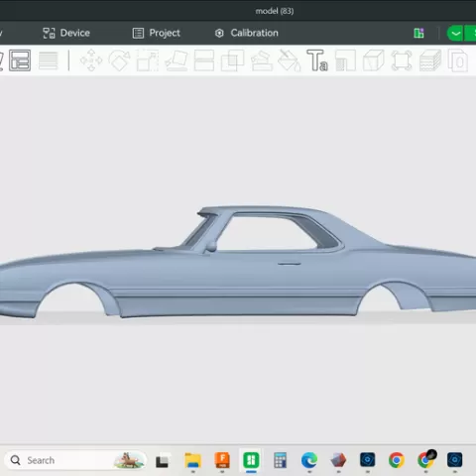Open the Mesh boolean tool
Screen dimensions: 476x476
[232, 60]
